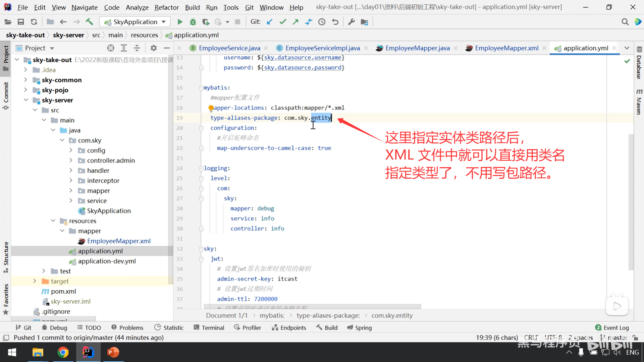Run SkyApplication with the green play icon
The width and height of the screenshot is (644, 362).
coord(180,22)
